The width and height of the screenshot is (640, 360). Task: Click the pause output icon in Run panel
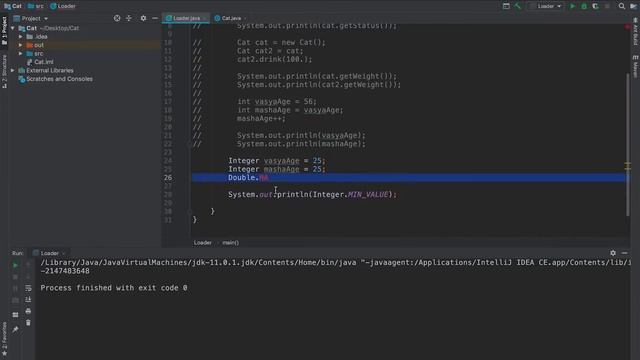[x=16, y=289]
